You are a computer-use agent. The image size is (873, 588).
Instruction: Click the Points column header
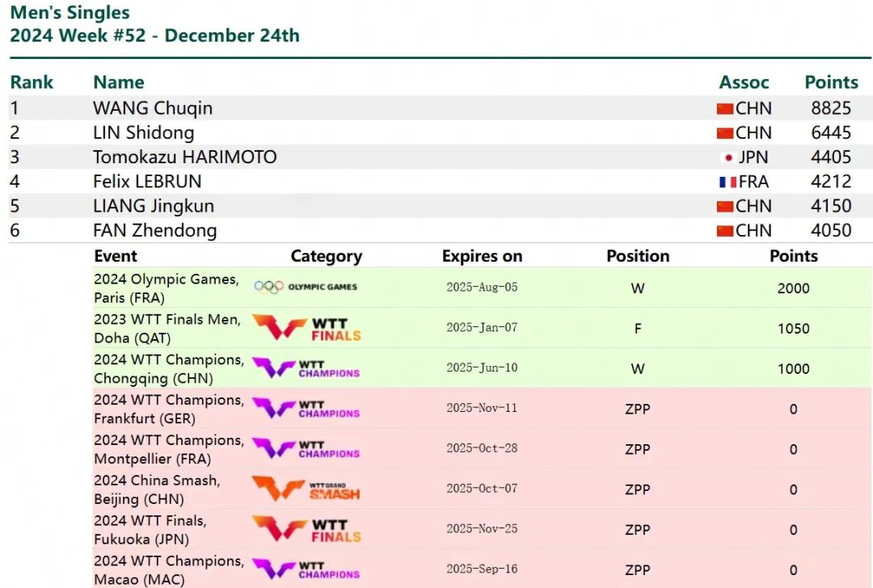click(831, 82)
